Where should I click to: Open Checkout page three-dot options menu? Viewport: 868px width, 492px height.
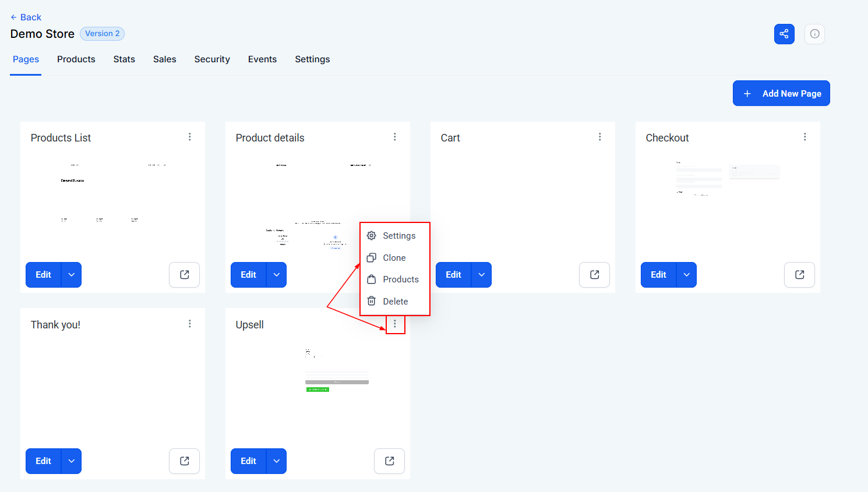point(805,137)
